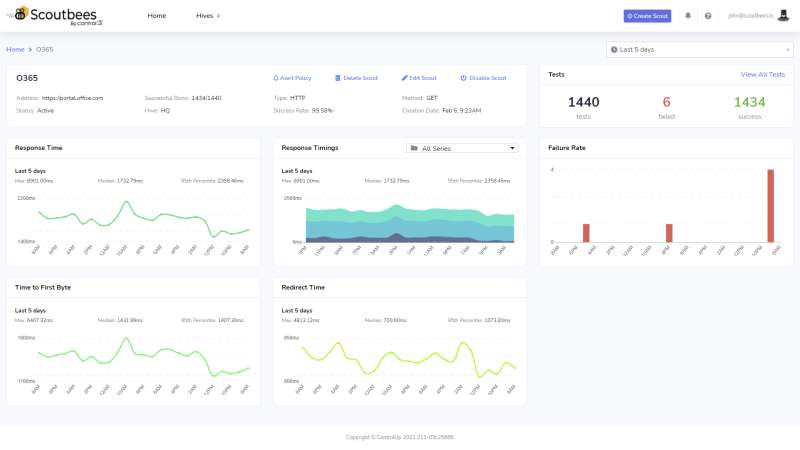Click the Response Time line chart

click(143, 219)
